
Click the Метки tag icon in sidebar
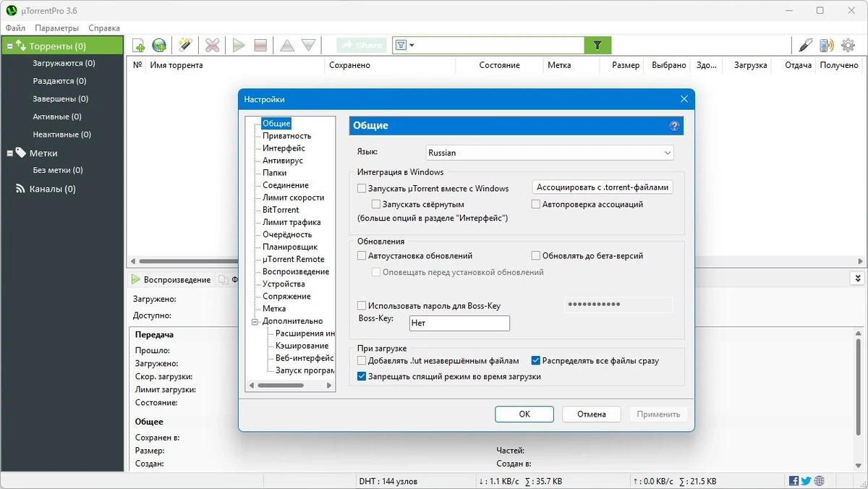coord(20,153)
